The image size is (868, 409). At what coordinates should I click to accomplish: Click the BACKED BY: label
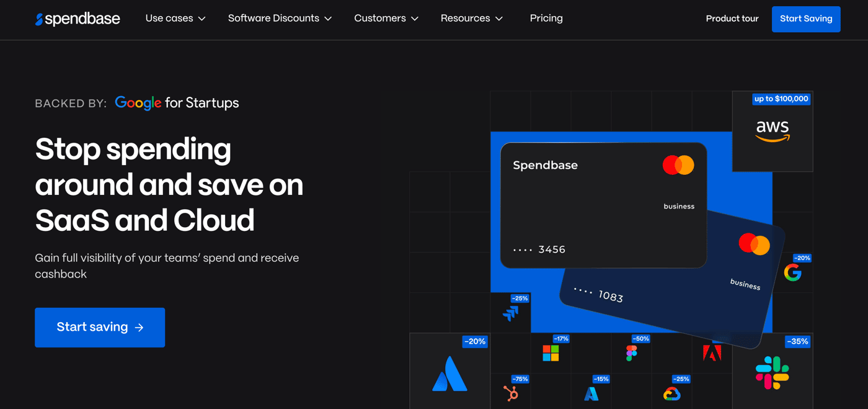pyautogui.click(x=71, y=104)
